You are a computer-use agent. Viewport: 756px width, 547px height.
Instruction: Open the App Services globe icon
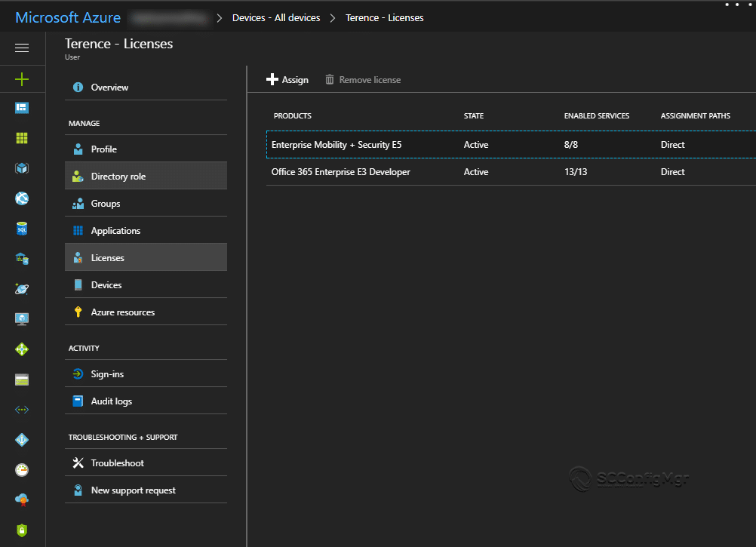22,198
